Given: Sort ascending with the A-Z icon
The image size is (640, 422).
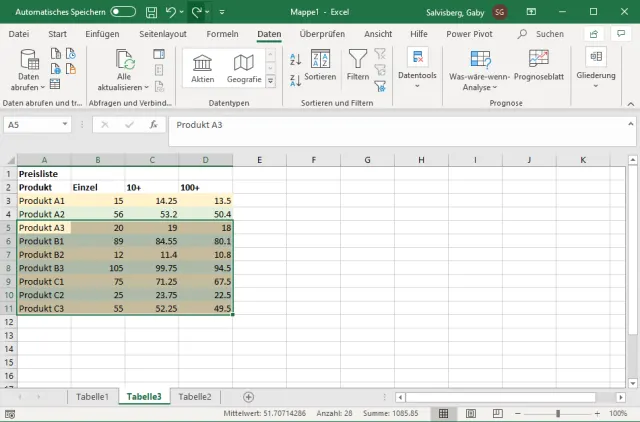Looking at the screenshot, I should 295,59.
